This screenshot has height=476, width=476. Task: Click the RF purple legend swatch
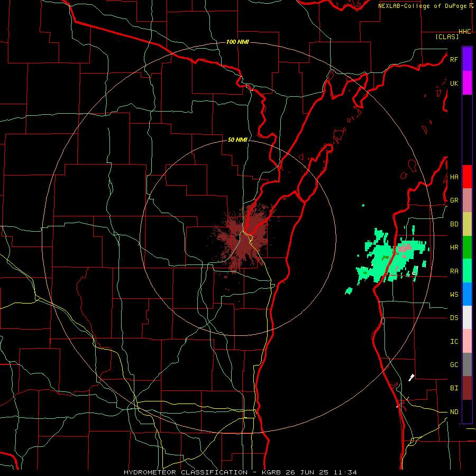[x=467, y=59]
